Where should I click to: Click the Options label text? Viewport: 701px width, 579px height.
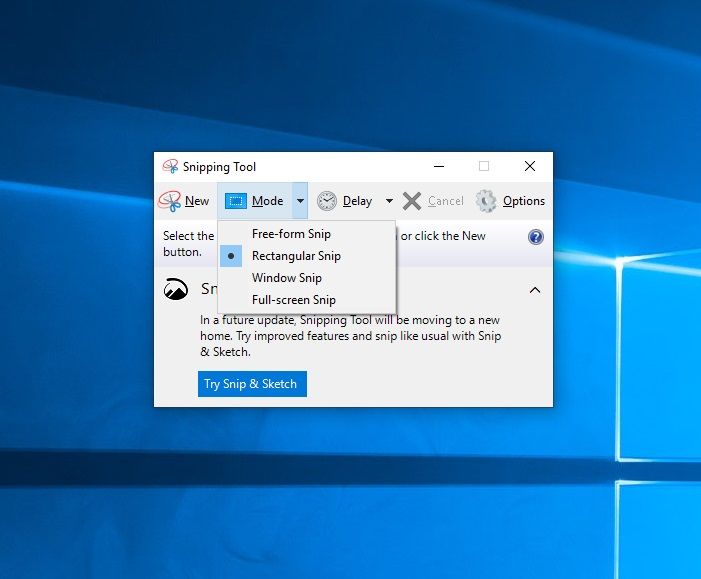pos(524,201)
